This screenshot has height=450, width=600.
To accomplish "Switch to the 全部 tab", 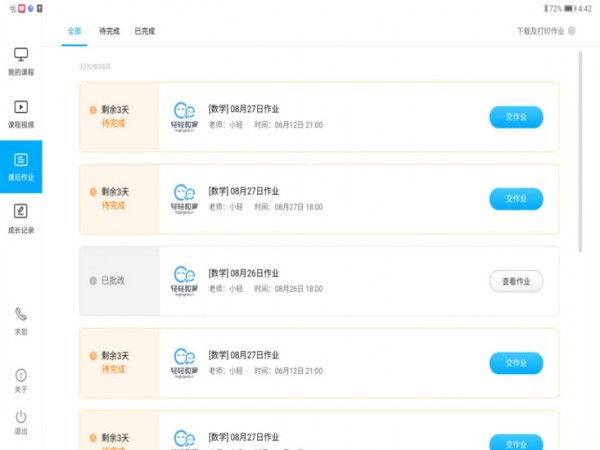I will pos(74,31).
